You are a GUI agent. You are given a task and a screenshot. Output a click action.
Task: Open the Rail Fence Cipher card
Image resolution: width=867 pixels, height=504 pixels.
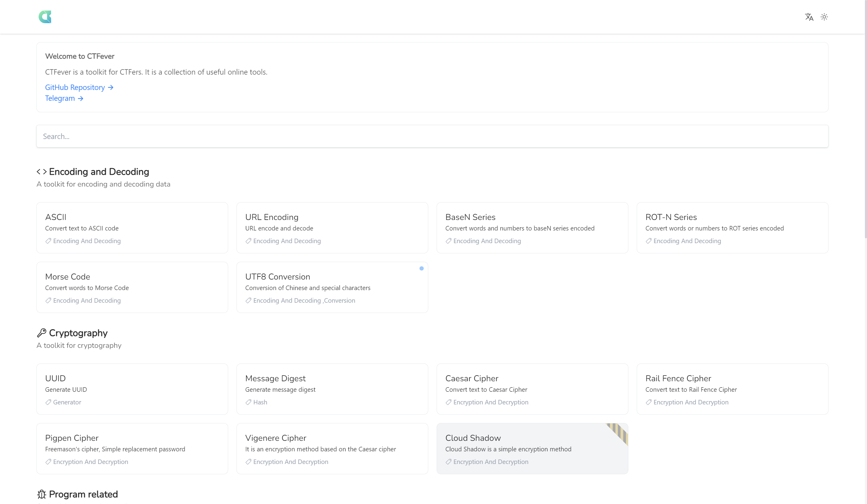(x=732, y=389)
